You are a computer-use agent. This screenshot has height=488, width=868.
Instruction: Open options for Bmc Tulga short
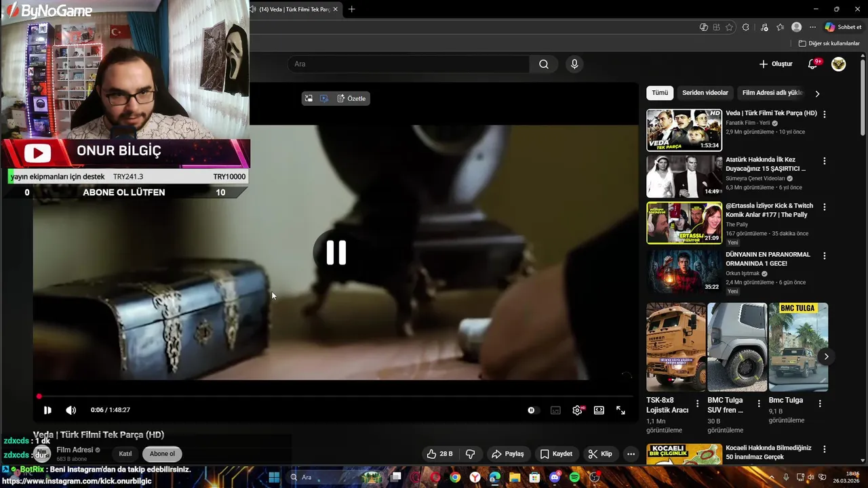pos(820,403)
